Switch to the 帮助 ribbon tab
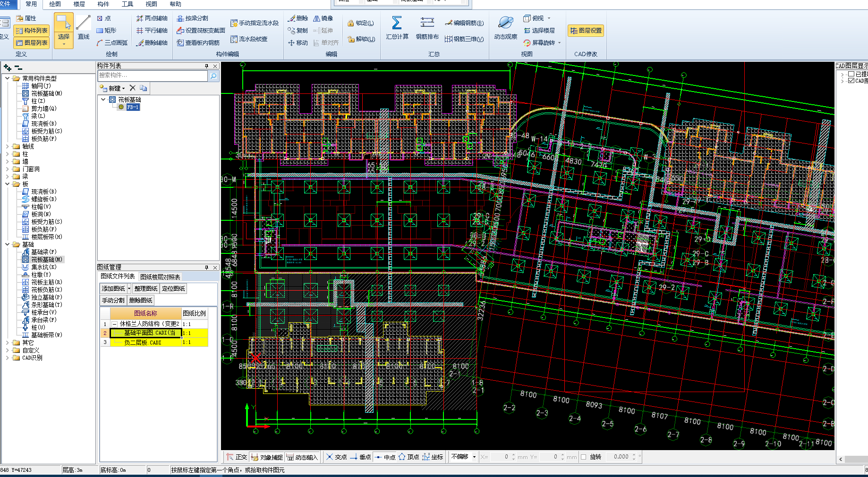 click(x=176, y=4)
